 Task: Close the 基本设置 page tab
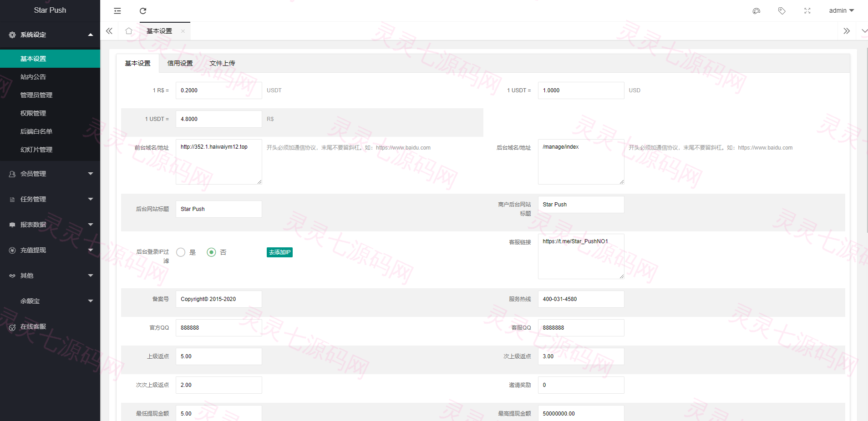183,31
